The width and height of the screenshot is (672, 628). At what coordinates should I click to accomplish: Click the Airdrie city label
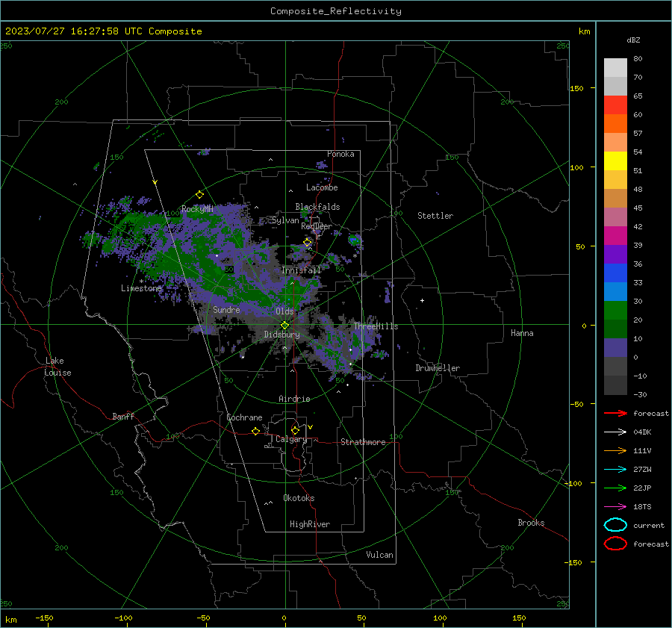point(294,399)
